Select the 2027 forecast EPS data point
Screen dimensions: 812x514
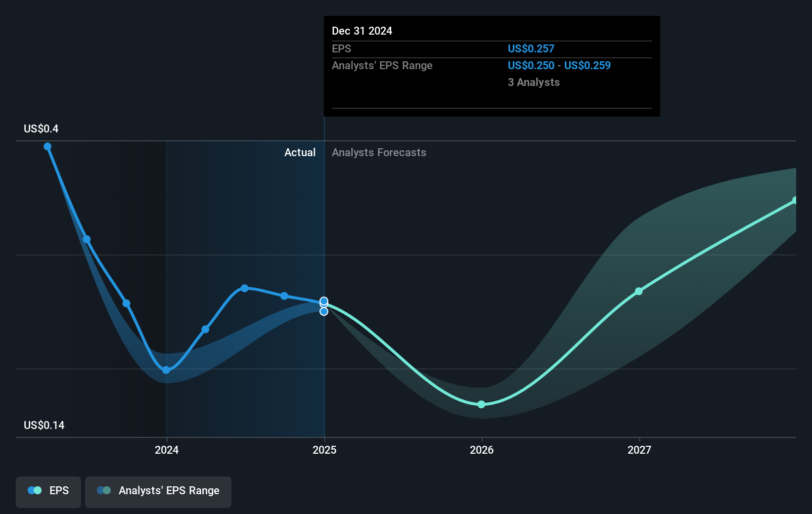[x=638, y=292]
